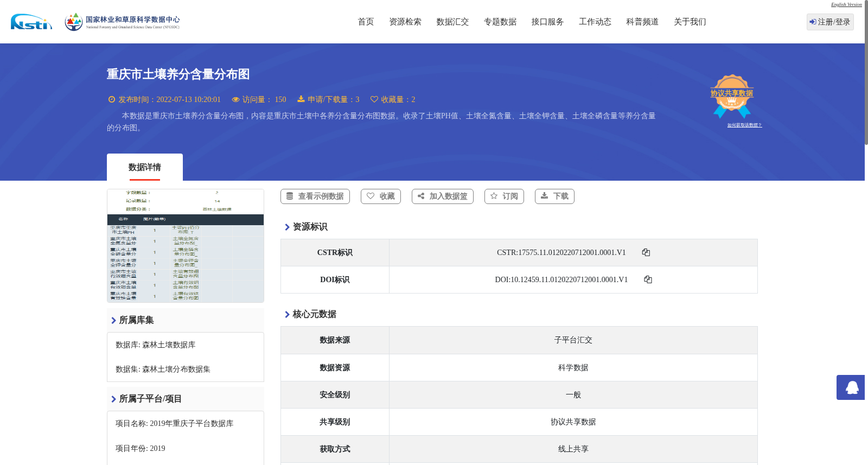This screenshot has width=868, height=465.
Task: Subscribe using the 订阅 button
Action: pyautogui.click(x=504, y=196)
